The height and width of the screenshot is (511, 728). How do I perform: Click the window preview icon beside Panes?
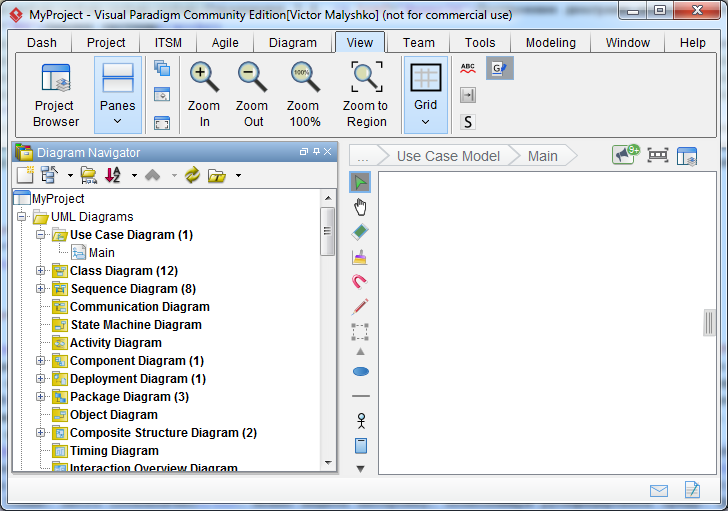[x=162, y=95]
